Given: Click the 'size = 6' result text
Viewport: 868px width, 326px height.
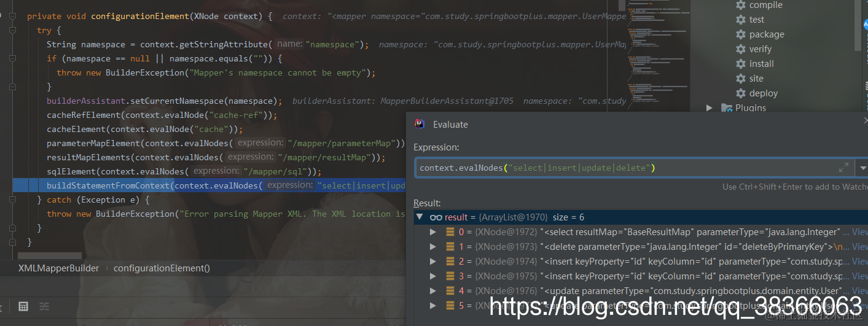Looking at the screenshot, I should [x=569, y=217].
